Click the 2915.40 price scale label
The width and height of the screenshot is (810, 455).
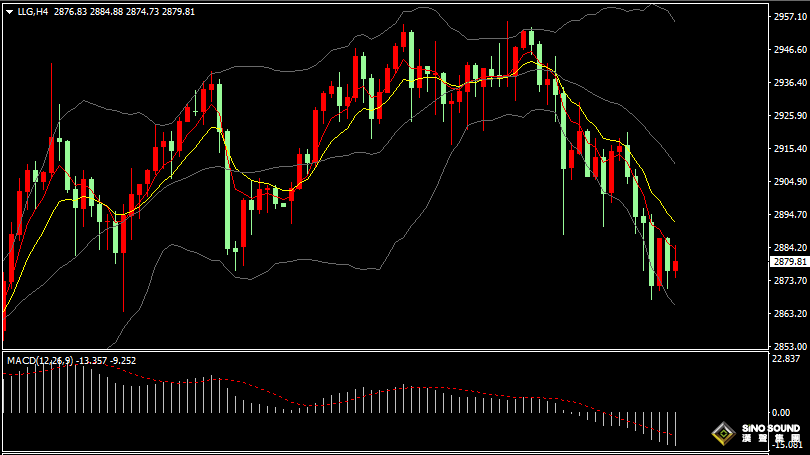[790, 149]
